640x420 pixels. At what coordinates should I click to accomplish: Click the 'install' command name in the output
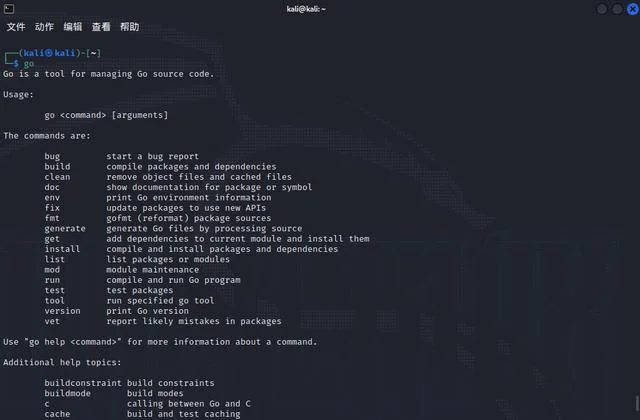pyautogui.click(x=62, y=249)
